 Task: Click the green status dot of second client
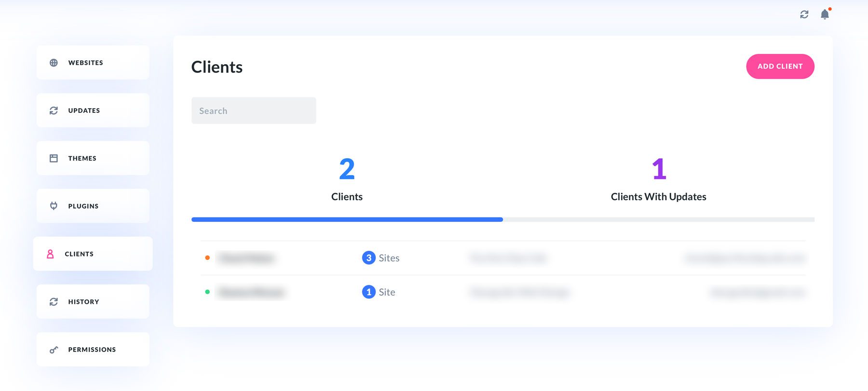pos(207,292)
